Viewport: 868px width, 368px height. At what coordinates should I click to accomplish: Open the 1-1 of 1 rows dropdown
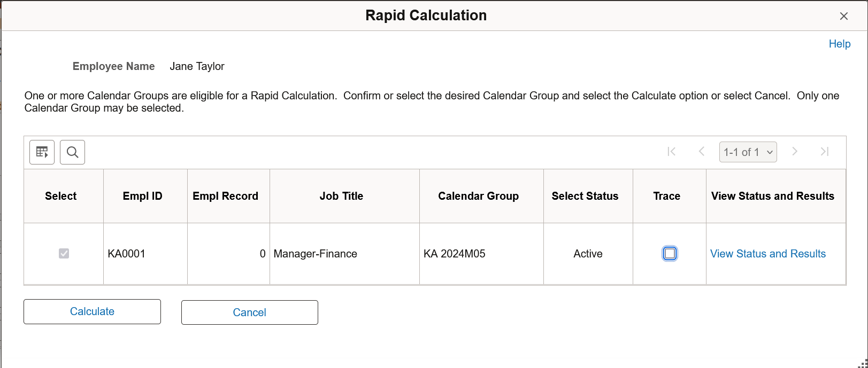point(748,152)
